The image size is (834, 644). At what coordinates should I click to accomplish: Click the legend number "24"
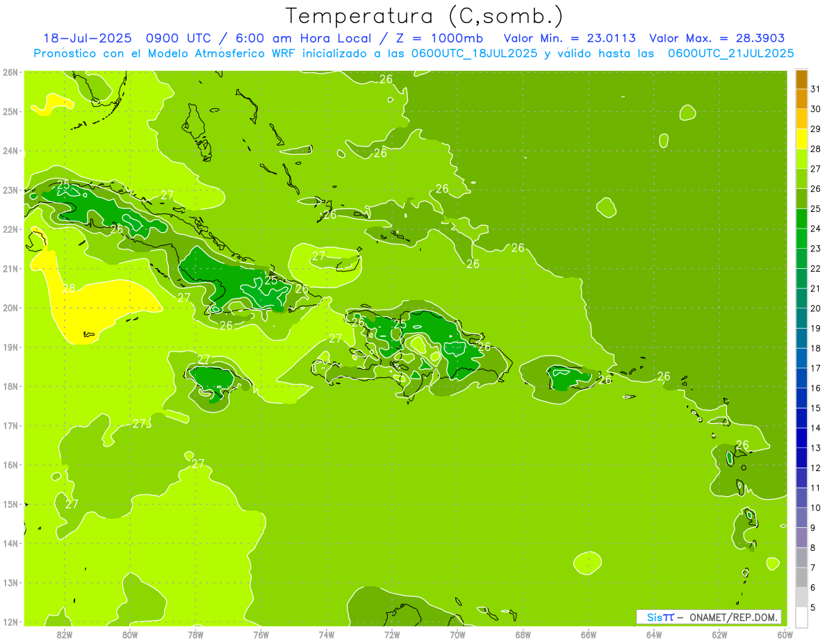[x=815, y=229]
